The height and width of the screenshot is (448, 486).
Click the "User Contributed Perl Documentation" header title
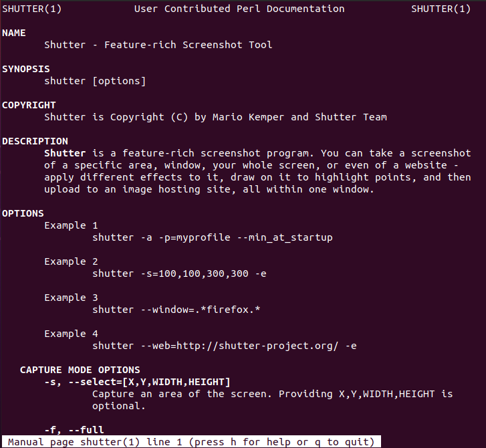coord(239,9)
